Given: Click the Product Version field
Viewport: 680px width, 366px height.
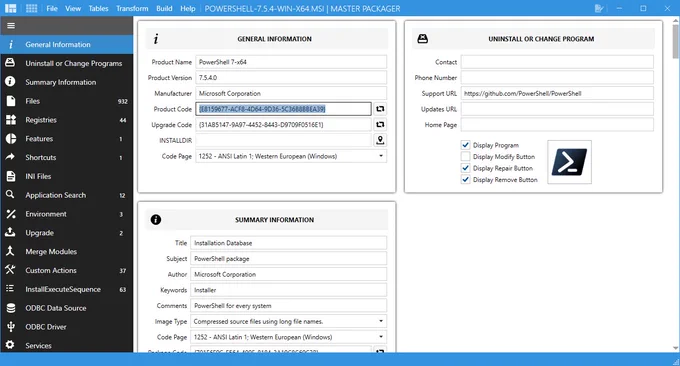Looking at the screenshot, I should tap(291, 78).
